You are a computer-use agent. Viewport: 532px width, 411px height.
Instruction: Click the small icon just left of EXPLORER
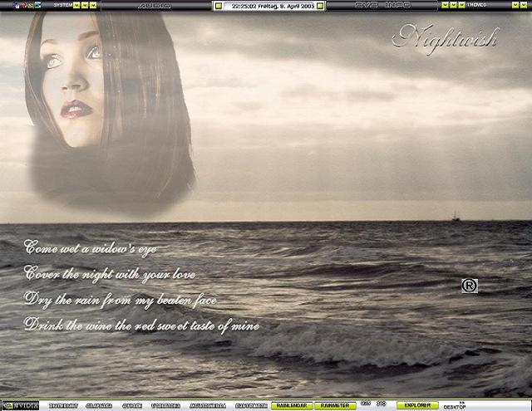tap(381, 404)
